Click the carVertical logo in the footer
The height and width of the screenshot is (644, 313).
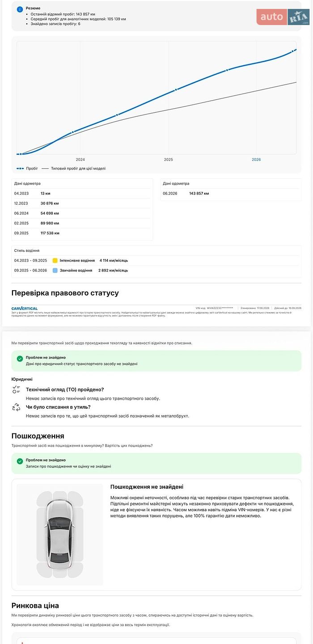click(25, 308)
